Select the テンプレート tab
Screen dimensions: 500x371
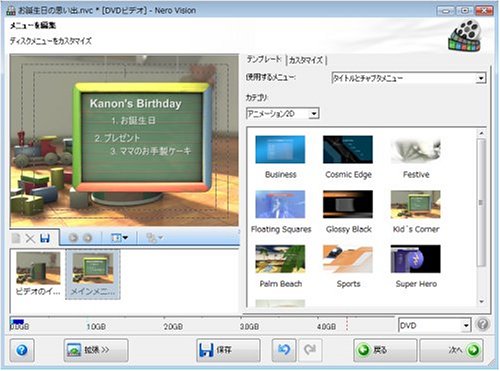264,60
